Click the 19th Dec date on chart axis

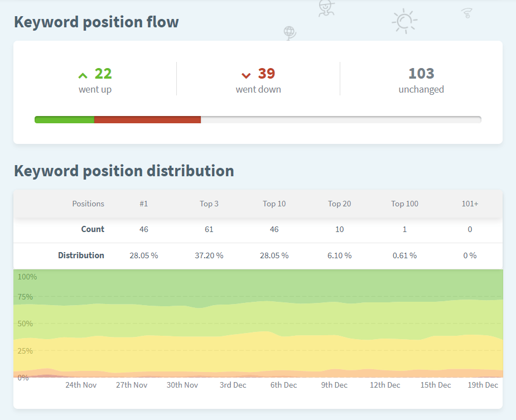click(x=483, y=385)
